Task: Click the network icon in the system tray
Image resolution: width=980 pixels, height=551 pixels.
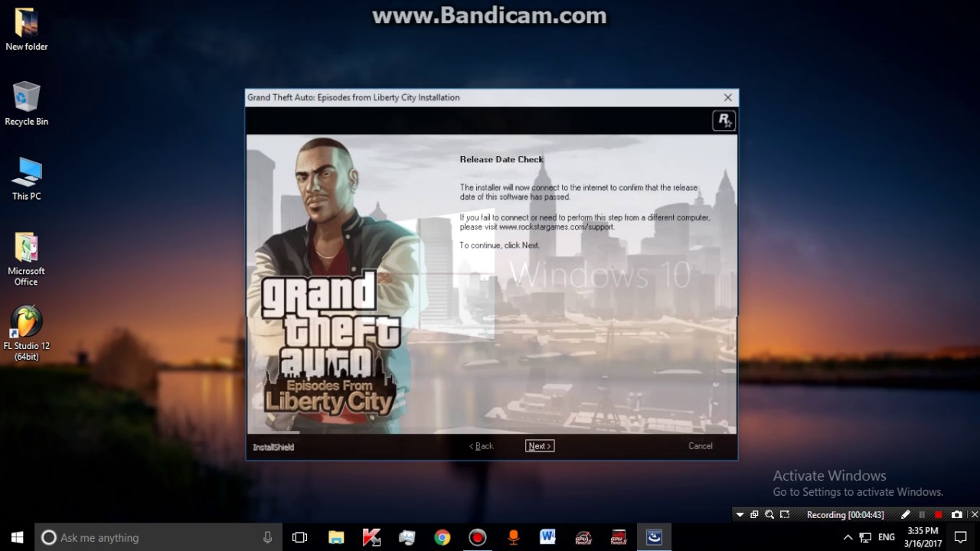Action: (x=865, y=537)
